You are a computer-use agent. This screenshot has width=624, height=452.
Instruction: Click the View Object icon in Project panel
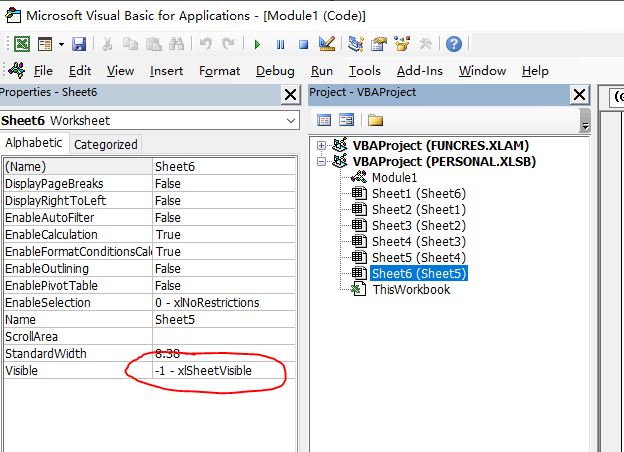point(346,120)
